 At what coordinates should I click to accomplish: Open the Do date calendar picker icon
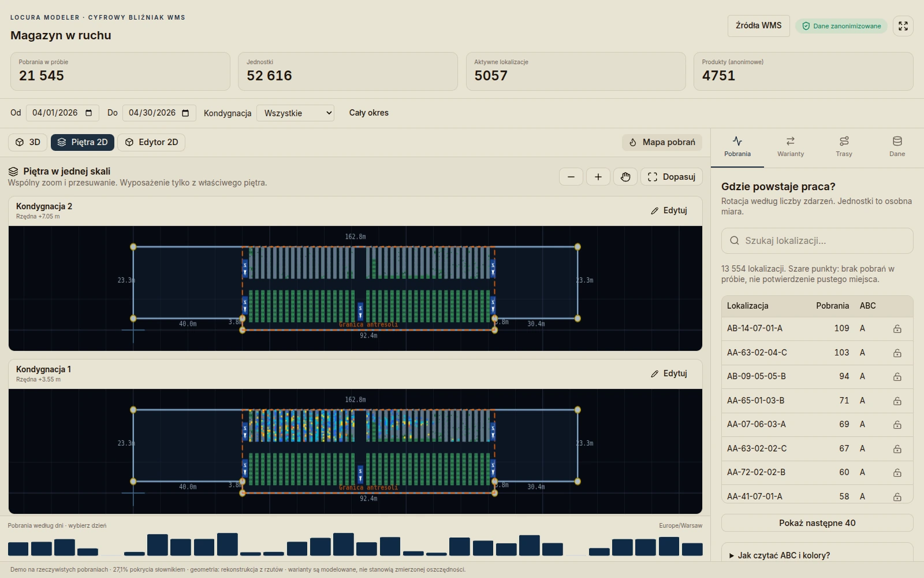[185, 113]
